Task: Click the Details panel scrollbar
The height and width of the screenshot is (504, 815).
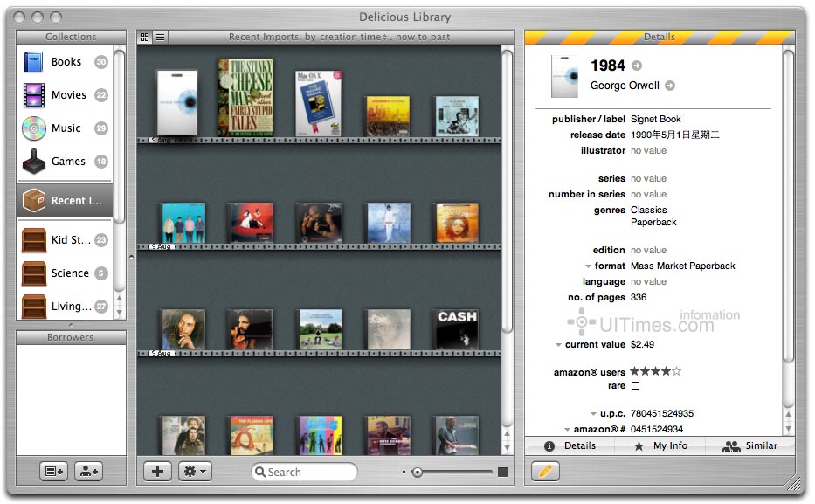Action: [x=789, y=205]
